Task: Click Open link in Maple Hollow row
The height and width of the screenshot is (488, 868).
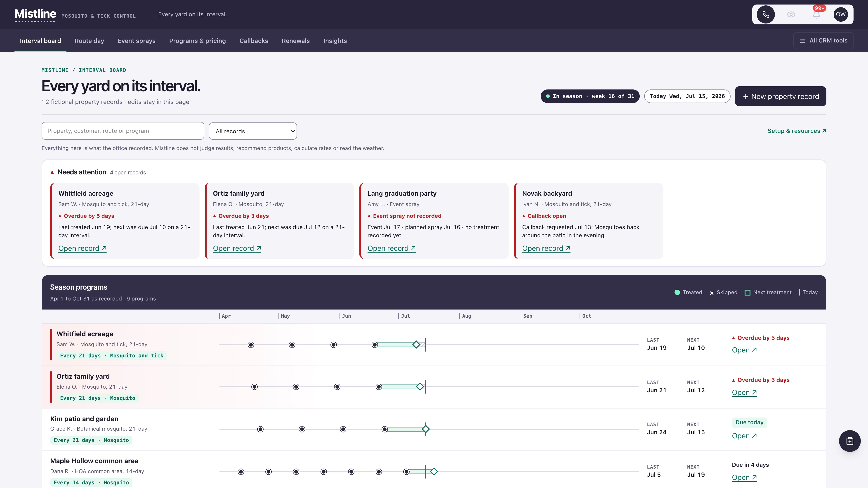Action: click(x=744, y=477)
